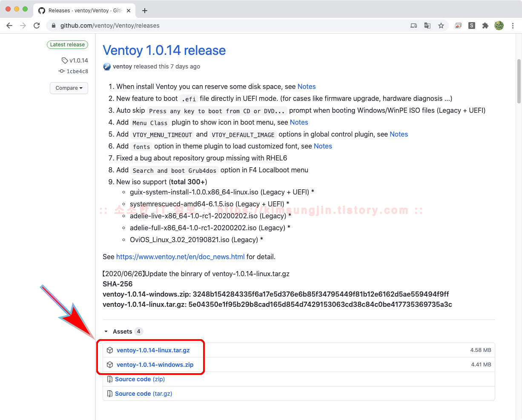Click the Assets count badge 4
This screenshot has width=522, height=420.
pos(138,331)
